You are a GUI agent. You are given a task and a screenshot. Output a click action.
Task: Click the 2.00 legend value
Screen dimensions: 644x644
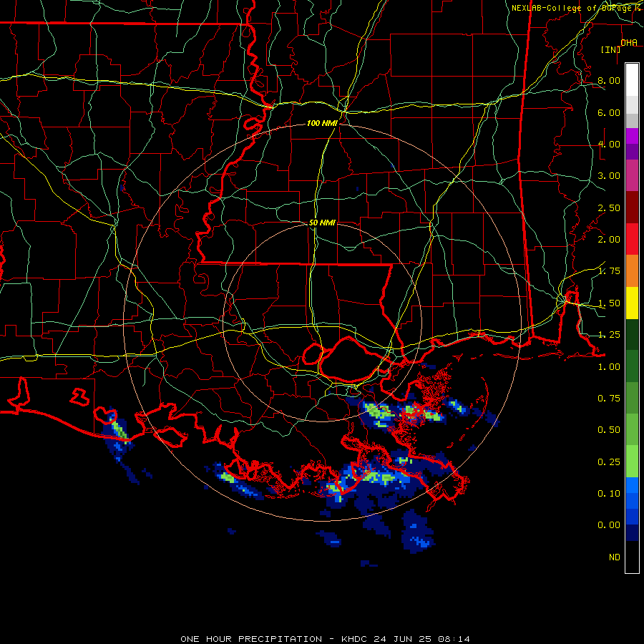pyautogui.click(x=609, y=240)
